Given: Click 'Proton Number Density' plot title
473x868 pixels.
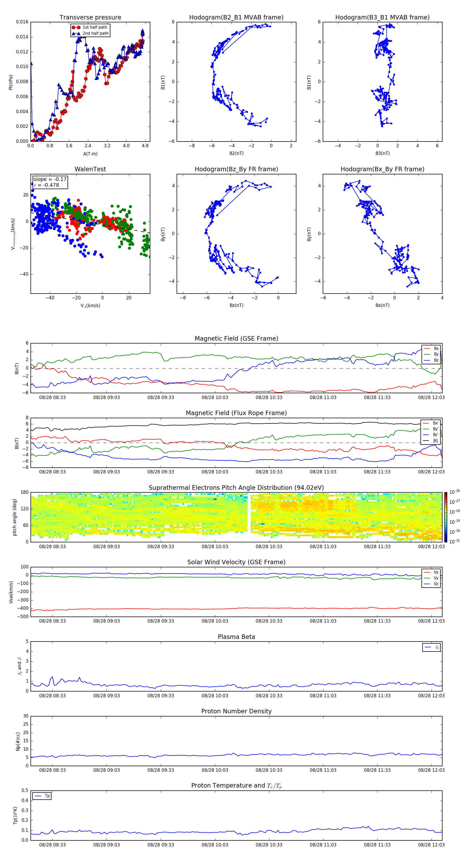Looking at the screenshot, I should 236,712.
